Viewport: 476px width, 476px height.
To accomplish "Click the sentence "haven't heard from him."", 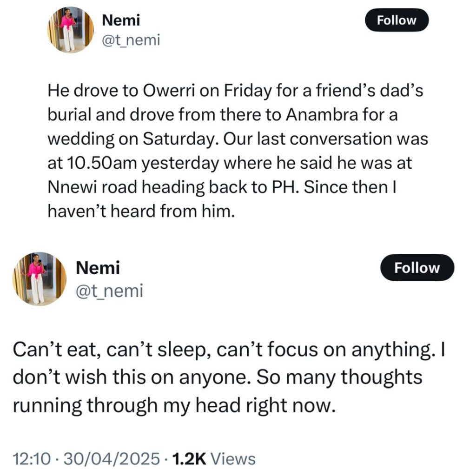I will (x=139, y=212).
